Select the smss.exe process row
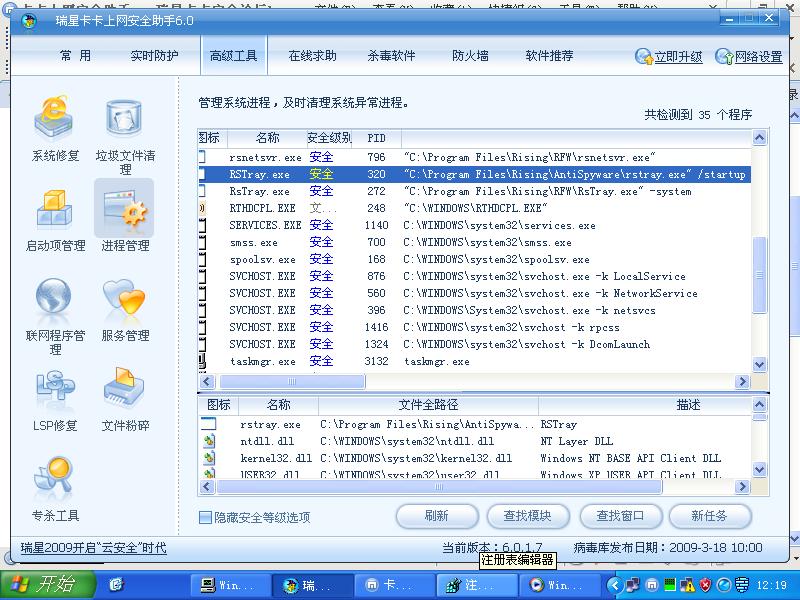800x600 pixels. (474, 242)
